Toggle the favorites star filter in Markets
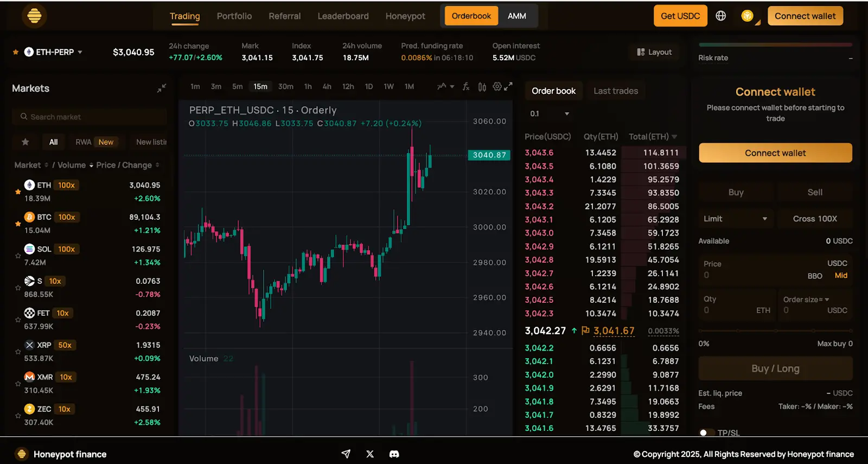Viewport: 868px width, 464px height. tap(25, 142)
